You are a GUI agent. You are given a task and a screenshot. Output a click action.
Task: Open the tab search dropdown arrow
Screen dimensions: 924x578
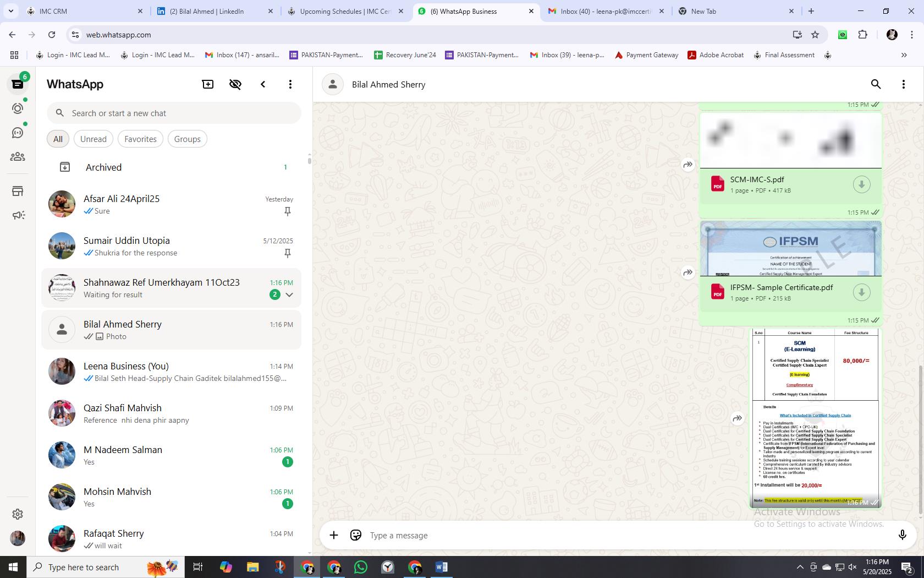click(10, 11)
